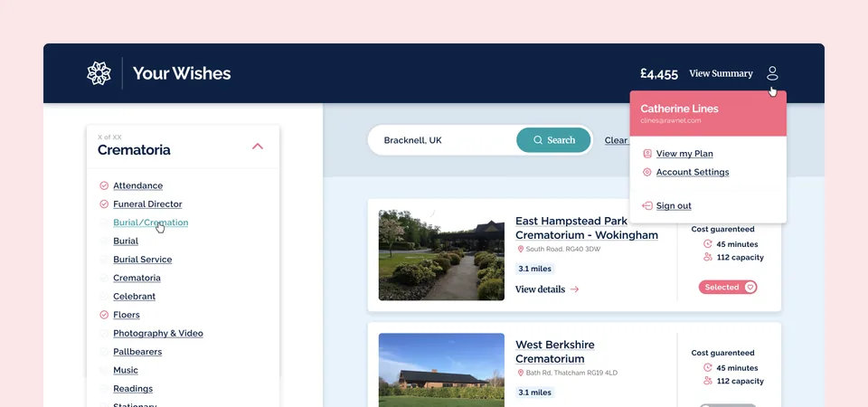Screen dimensions: 868x407
Task: Click the £4,455 total in header
Action: tap(659, 73)
